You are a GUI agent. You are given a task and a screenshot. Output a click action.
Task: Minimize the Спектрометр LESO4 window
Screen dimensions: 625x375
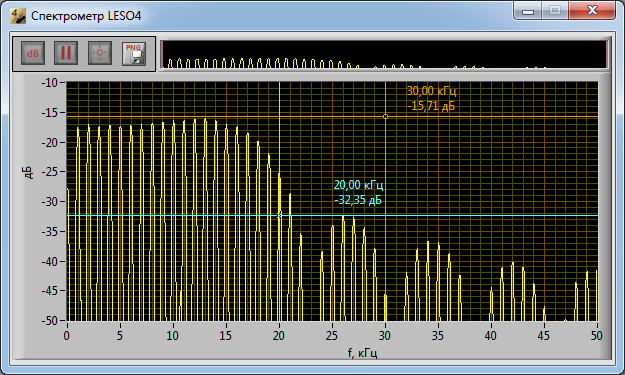pos(528,11)
